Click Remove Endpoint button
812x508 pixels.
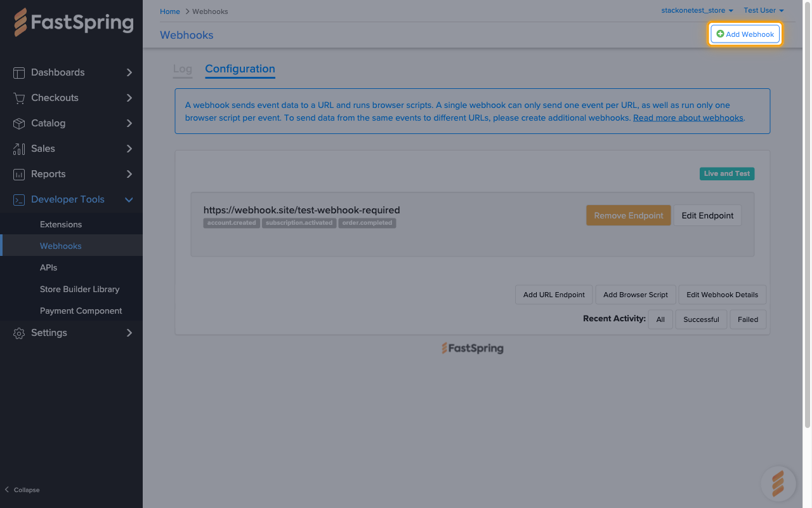[x=629, y=215]
